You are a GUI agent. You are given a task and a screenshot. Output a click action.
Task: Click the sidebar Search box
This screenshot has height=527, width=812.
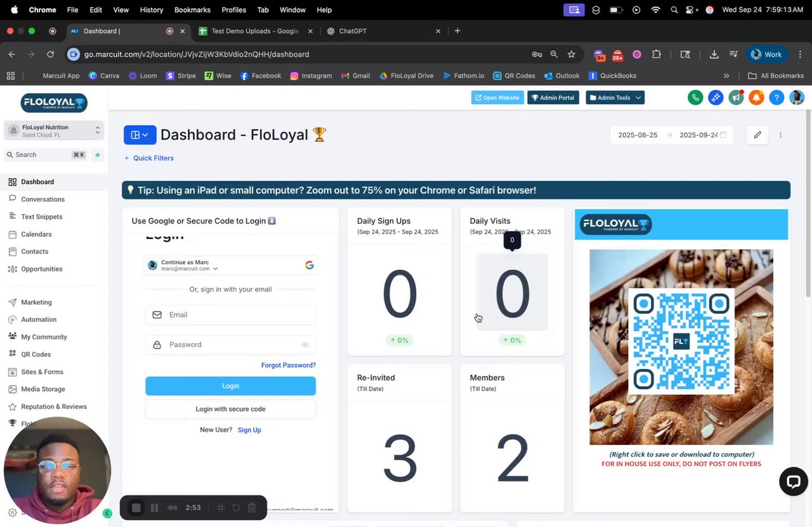coord(46,154)
